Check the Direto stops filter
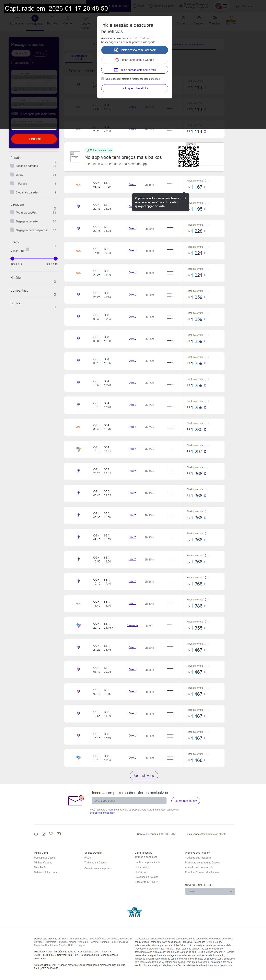 click(x=13, y=175)
